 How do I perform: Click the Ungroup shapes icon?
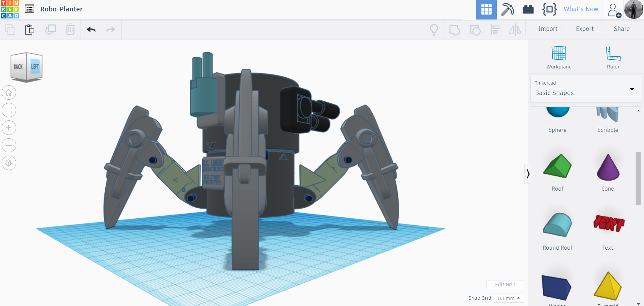475,30
